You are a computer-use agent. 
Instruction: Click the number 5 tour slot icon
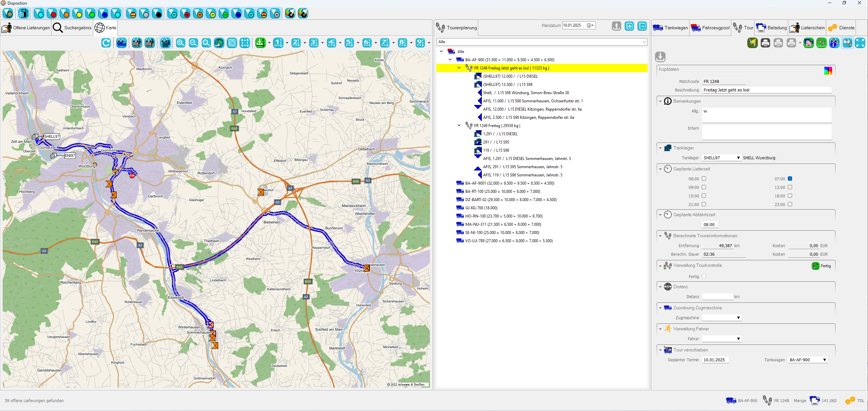pos(349,43)
